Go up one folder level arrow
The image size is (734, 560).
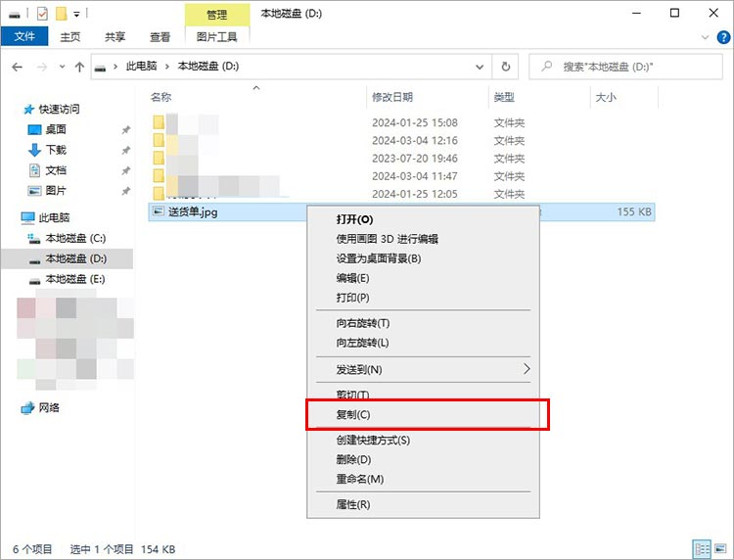click(x=79, y=67)
